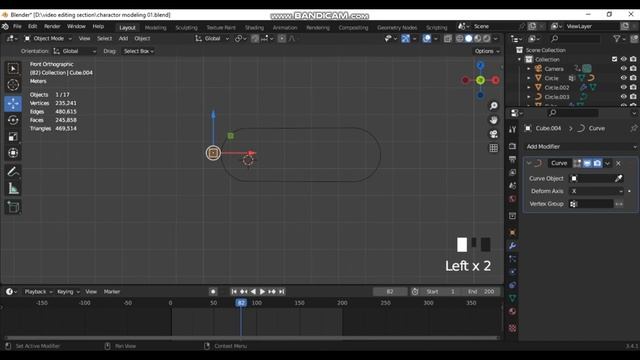The width and height of the screenshot is (640, 360).
Task: Switch to the Sculpting workspace tab
Action: (x=186, y=27)
